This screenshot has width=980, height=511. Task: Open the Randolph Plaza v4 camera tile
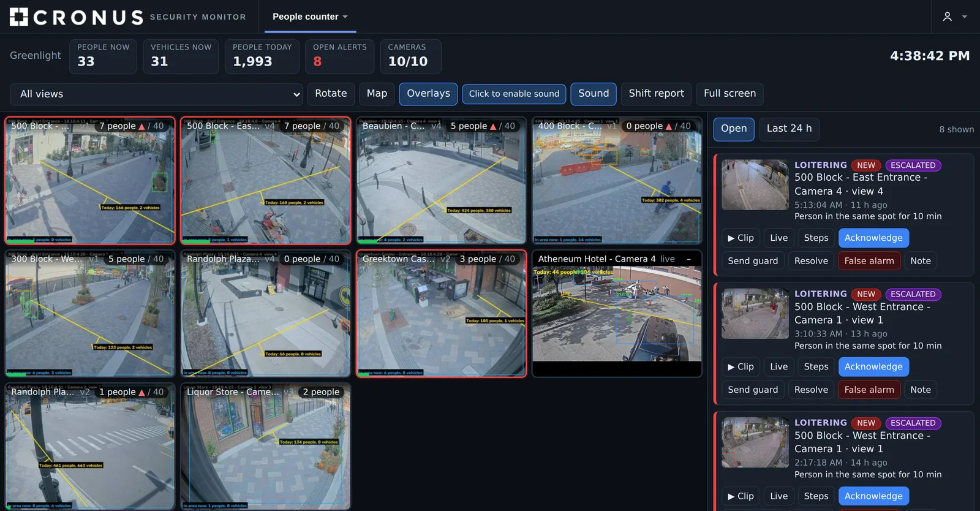coord(265,314)
